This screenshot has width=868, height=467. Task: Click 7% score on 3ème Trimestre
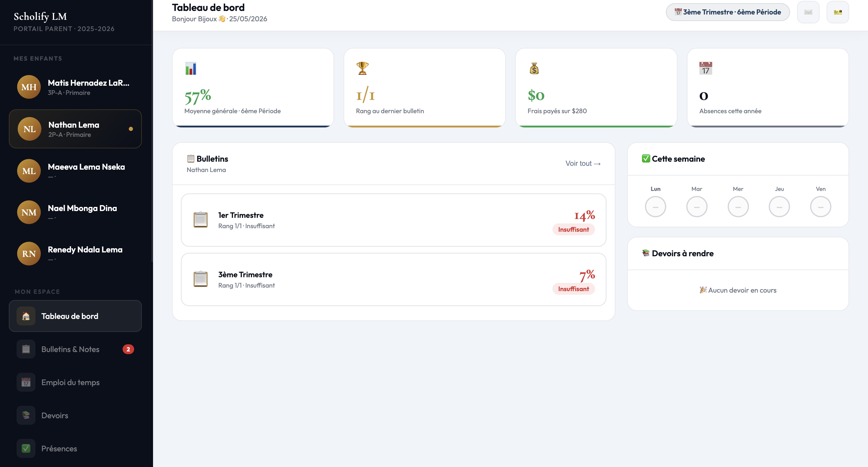click(x=587, y=275)
